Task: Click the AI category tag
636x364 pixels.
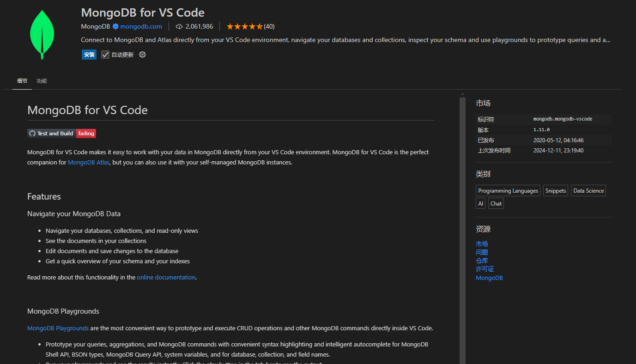Action: point(481,203)
